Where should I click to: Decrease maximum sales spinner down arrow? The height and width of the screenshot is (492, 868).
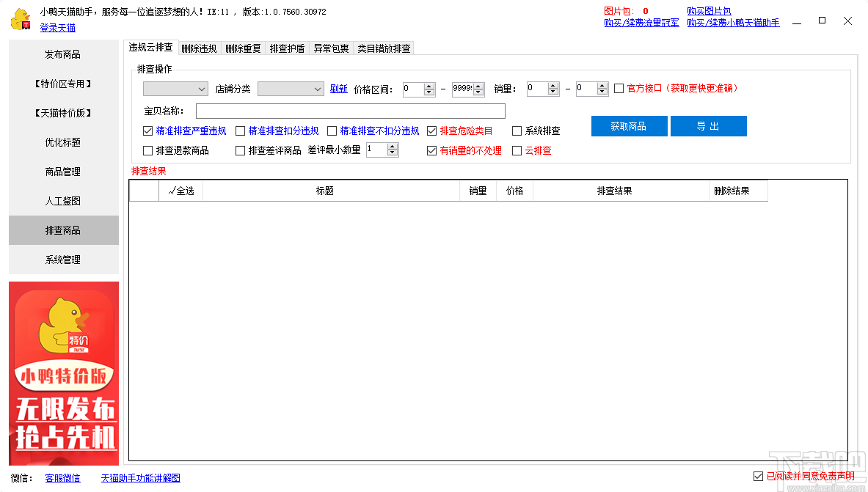(602, 92)
